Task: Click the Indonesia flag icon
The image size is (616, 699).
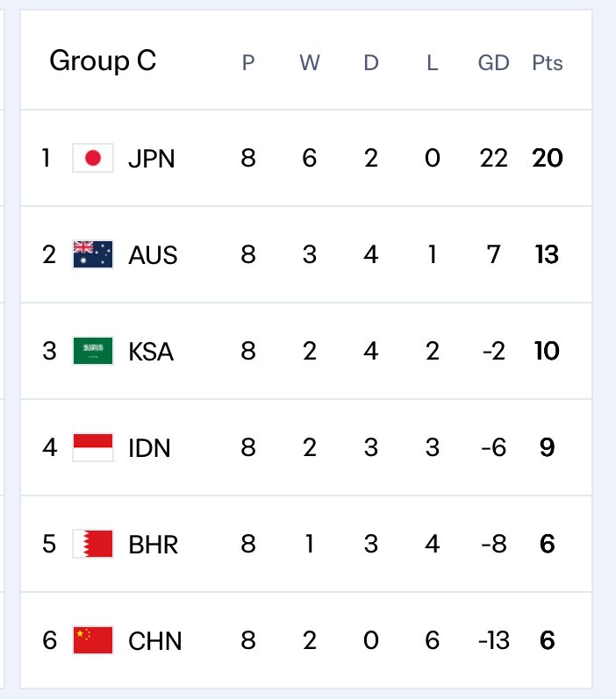Action: pyautogui.click(x=93, y=447)
